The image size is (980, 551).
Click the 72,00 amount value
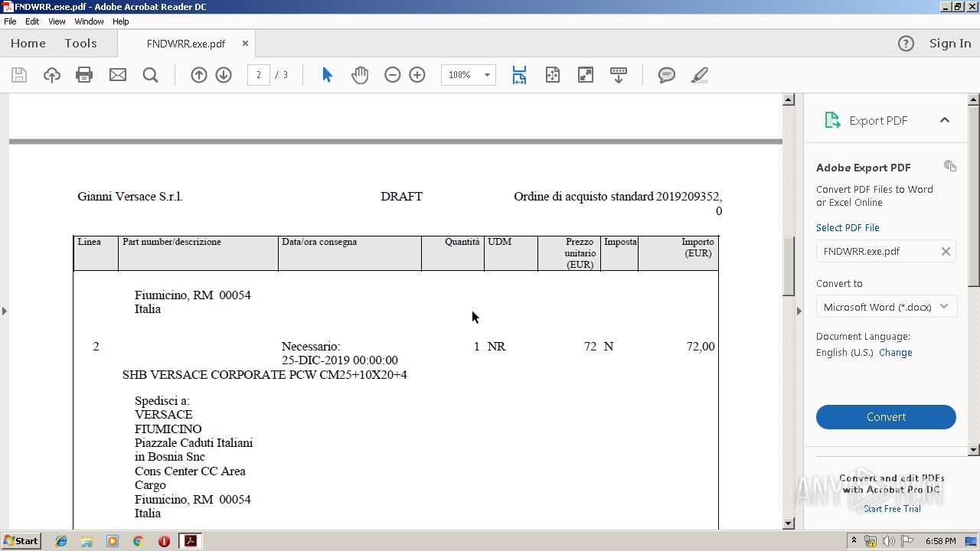[x=701, y=347]
